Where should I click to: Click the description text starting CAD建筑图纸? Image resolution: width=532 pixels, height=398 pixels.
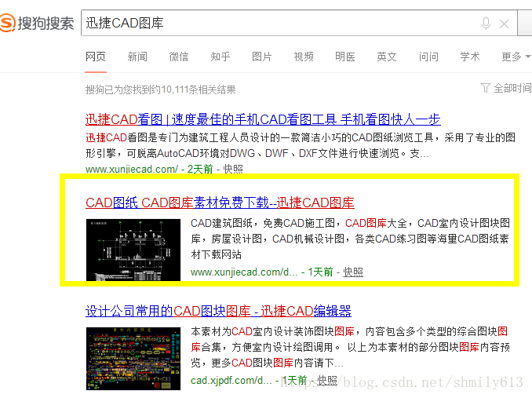click(x=350, y=239)
